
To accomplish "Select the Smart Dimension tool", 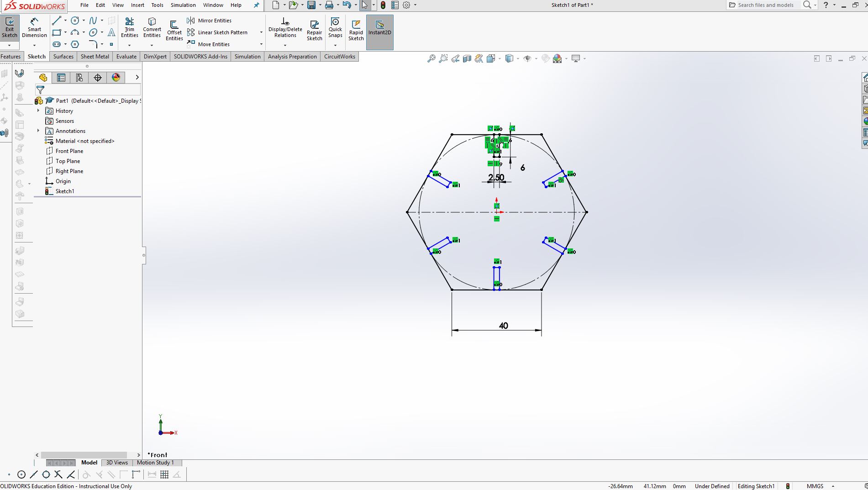I will click(x=34, y=28).
